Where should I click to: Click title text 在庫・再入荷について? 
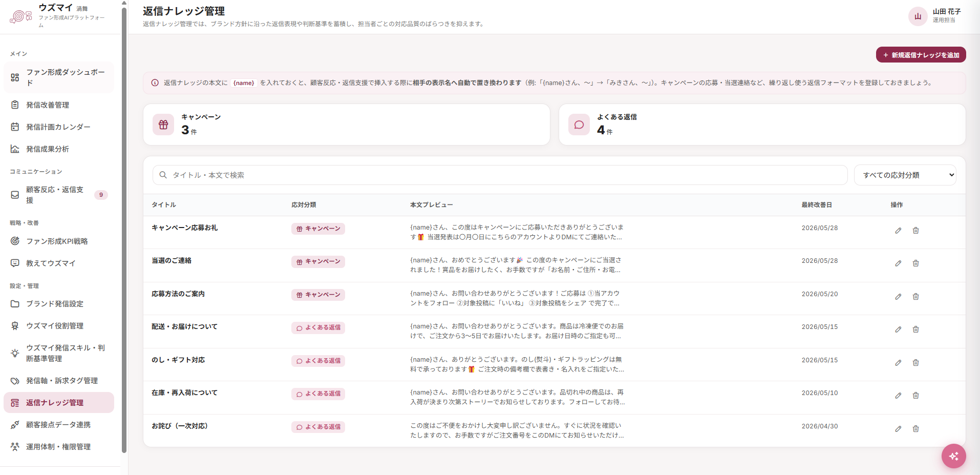click(x=184, y=393)
